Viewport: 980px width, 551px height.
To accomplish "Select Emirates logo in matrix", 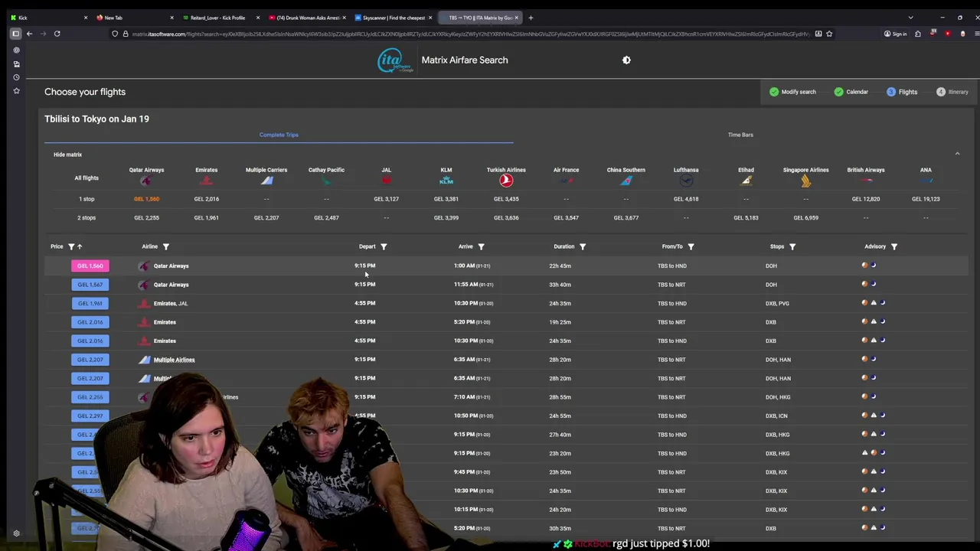I will 206,181.
